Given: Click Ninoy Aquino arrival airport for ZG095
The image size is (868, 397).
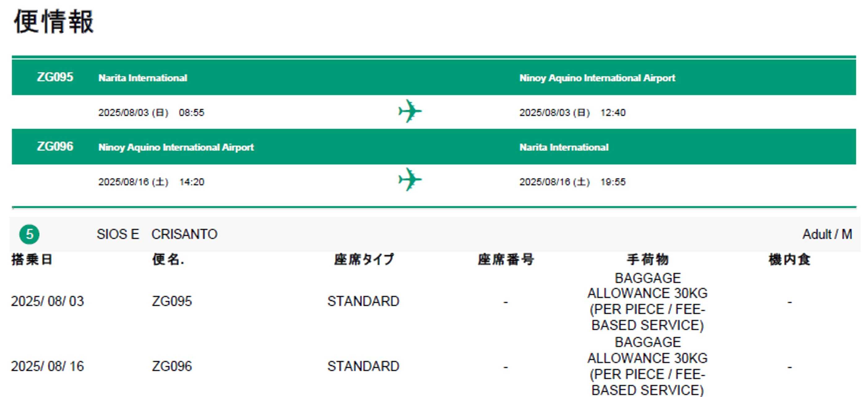Looking at the screenshot, I should pyautogui.click(x=597, y=78).
